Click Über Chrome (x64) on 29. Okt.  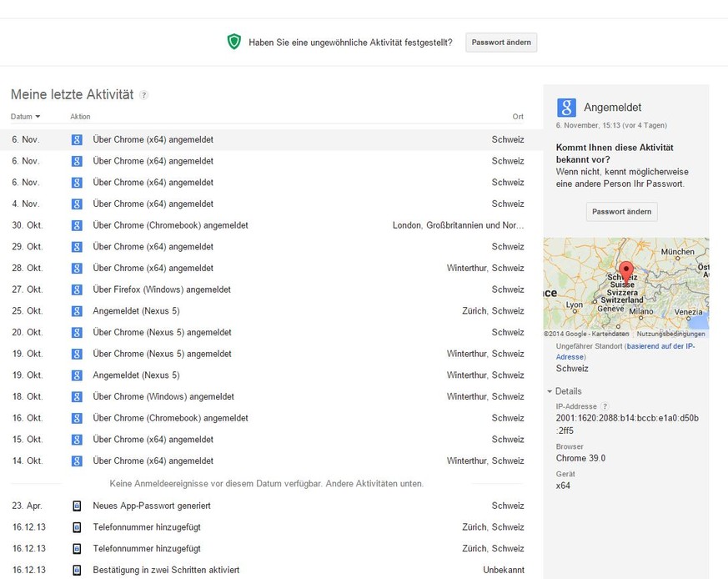pos(153,247)
